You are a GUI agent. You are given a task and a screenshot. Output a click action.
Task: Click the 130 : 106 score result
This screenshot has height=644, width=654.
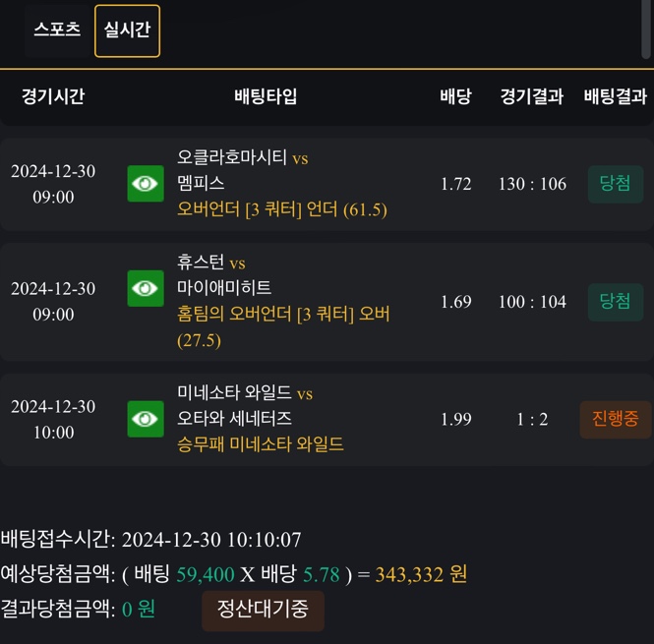coord(532,184)
